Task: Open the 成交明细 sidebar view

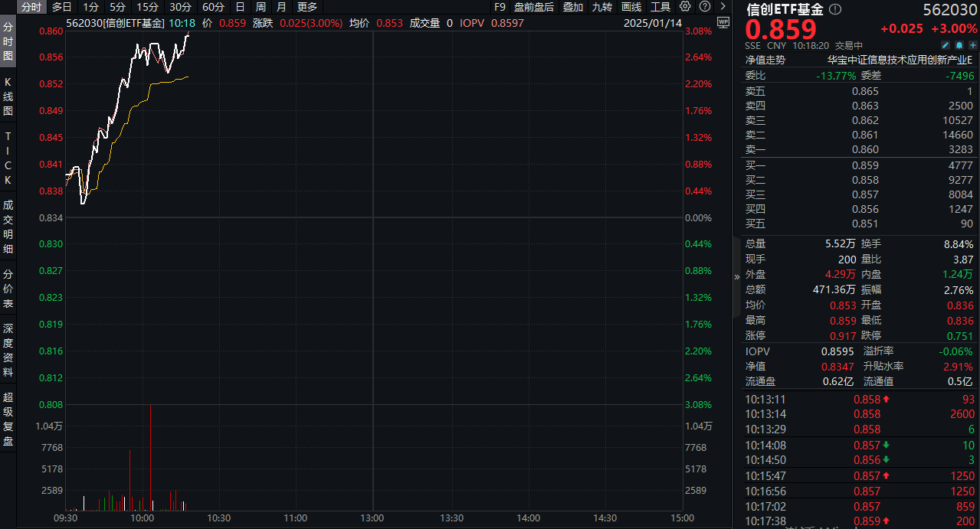Action: coord(8,227)
